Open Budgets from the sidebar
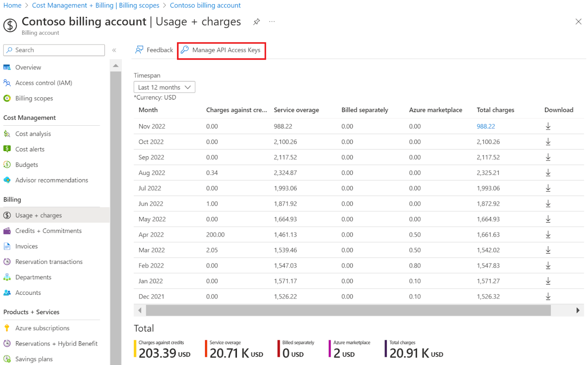The width and height of the screenshot is (588, 365). (x=27, y=165)
